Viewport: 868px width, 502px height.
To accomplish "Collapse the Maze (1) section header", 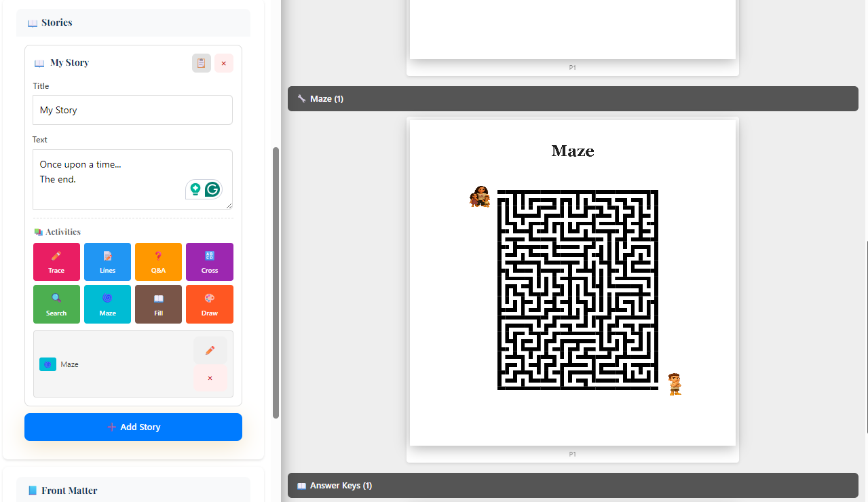I will 572,98.
